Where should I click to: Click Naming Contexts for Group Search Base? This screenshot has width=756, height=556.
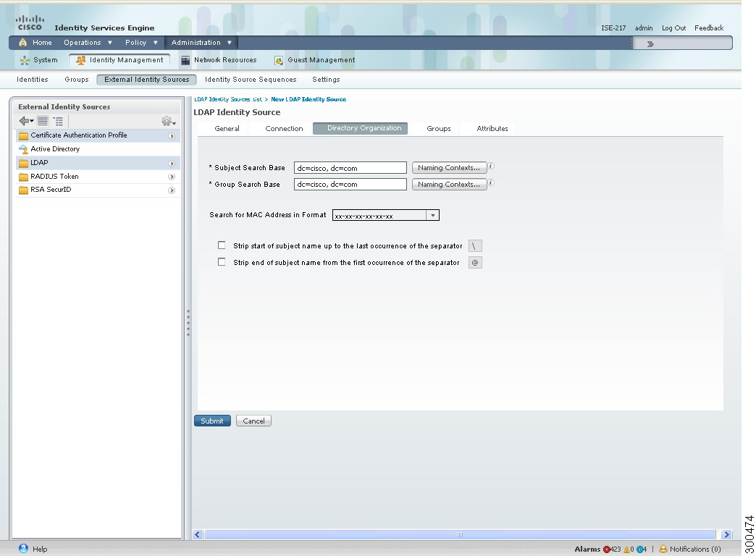(x=449, y=184)
